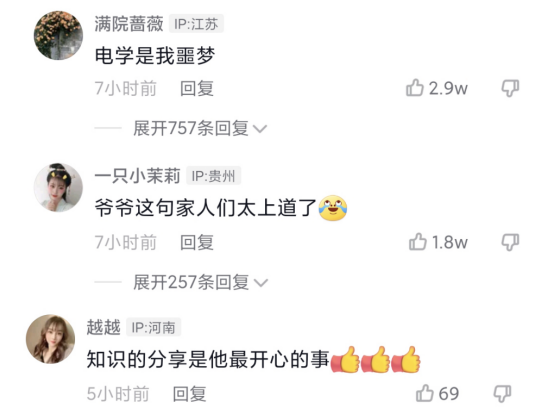This screenshot has width=538, height=412.
Task: Reply to 满院蔷薇's comment
Action: point(197,89)
